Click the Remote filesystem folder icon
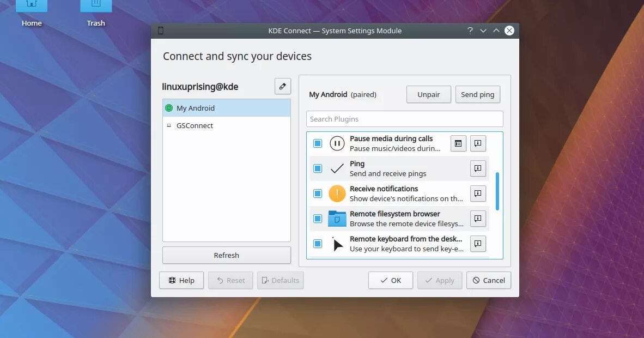644x338 pixels. coord(337,219)
